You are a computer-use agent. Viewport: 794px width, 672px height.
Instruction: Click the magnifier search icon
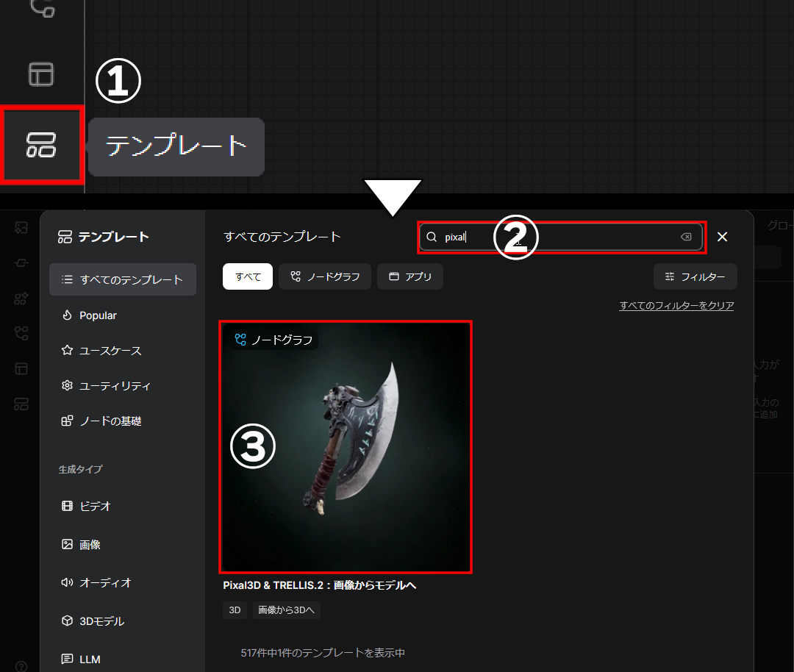tap(432, 237)
